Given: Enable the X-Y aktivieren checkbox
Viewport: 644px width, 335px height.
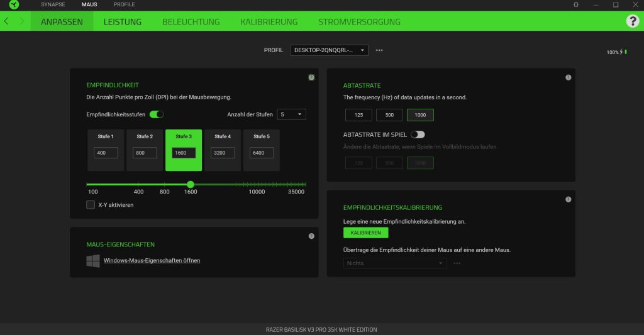Looking at the screenshot, I should pos(91,205).
